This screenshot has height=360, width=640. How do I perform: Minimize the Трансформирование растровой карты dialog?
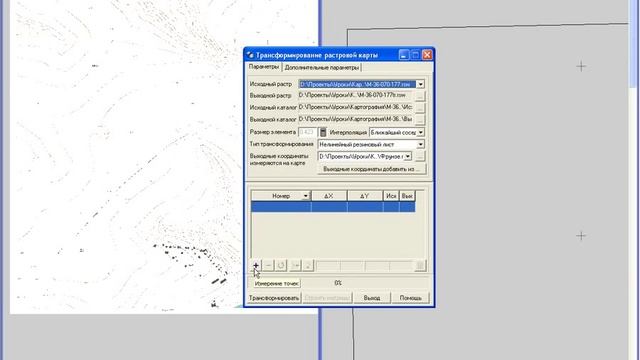point(404,55)
